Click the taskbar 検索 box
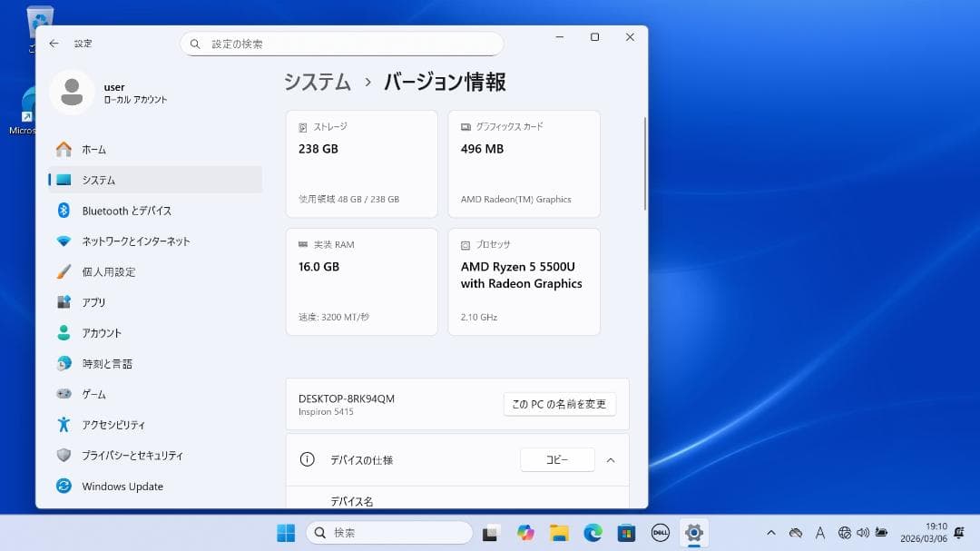This screenshot has height=551, width=980. [389, 533]
